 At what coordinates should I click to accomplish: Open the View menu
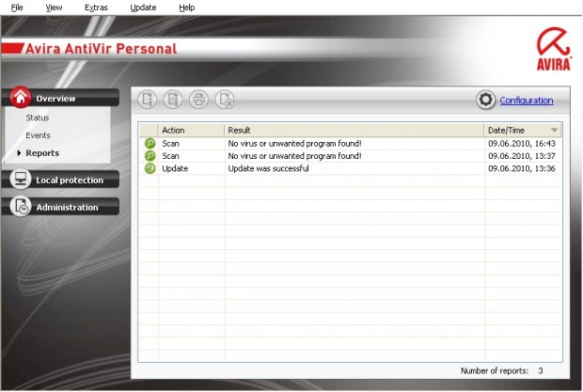pos(54,8)
